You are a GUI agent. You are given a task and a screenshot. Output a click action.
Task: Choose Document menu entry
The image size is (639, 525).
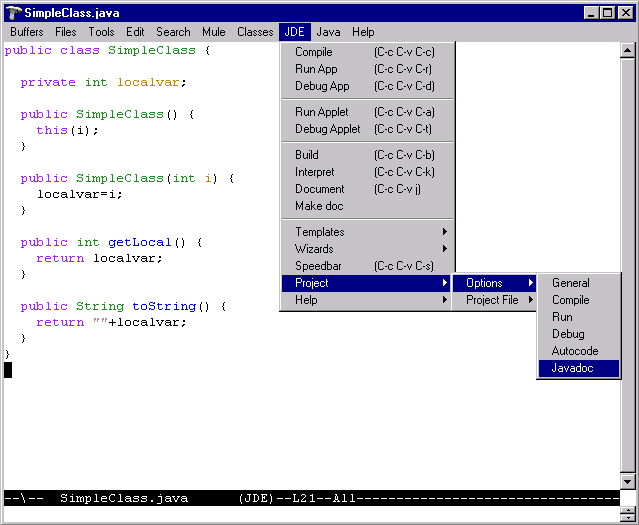coord(367,189)
